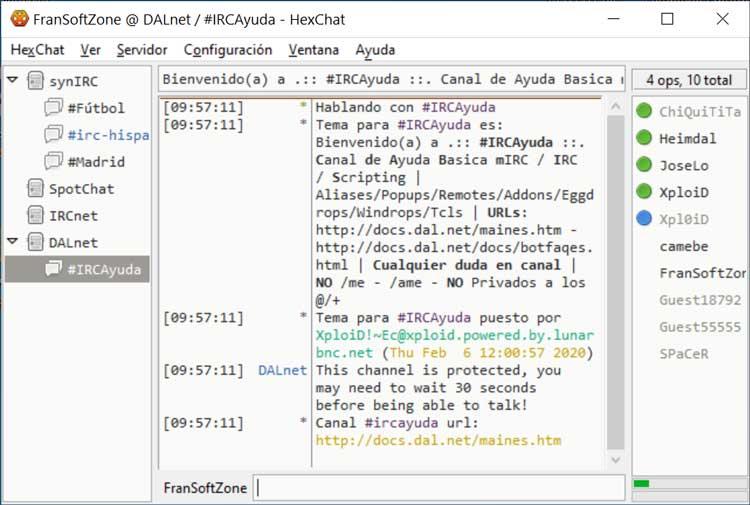This screenshot has height=505, width=750.
Task: Select the SpotChat server icon
Action: click(35, 188)
